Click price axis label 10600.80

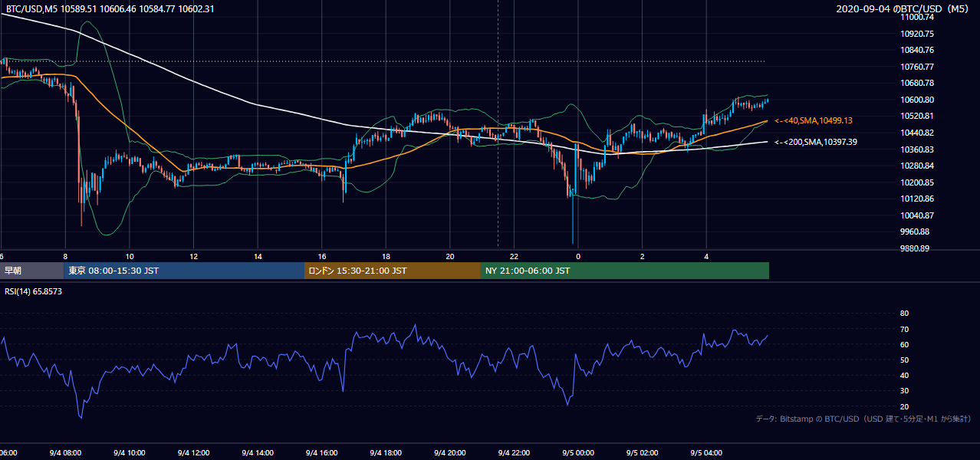coord(917,100)
